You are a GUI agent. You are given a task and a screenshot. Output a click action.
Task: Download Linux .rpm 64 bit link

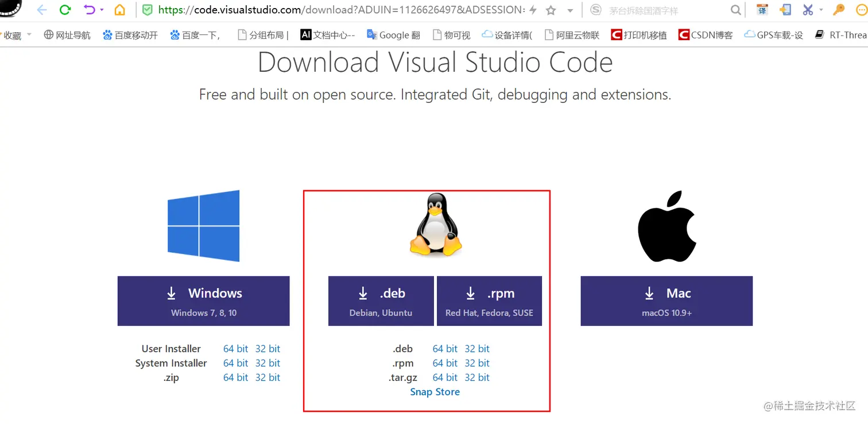[445, 363]
